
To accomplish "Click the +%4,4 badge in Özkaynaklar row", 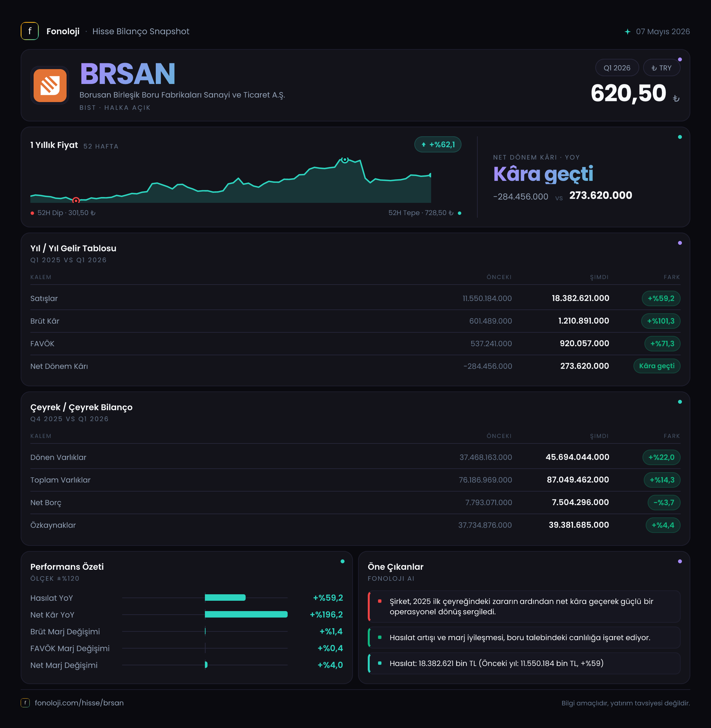I will 663,525.
